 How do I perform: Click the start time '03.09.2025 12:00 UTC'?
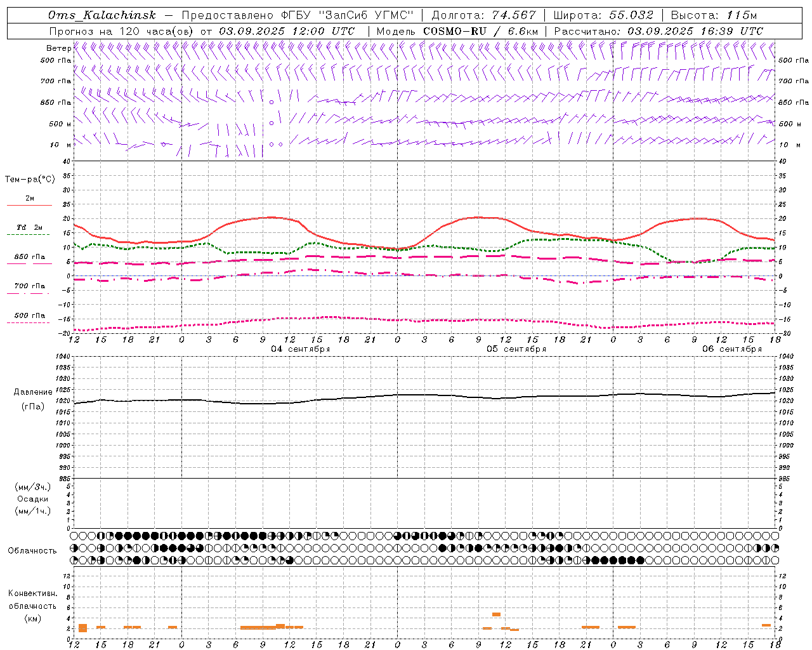click(287, 31)
